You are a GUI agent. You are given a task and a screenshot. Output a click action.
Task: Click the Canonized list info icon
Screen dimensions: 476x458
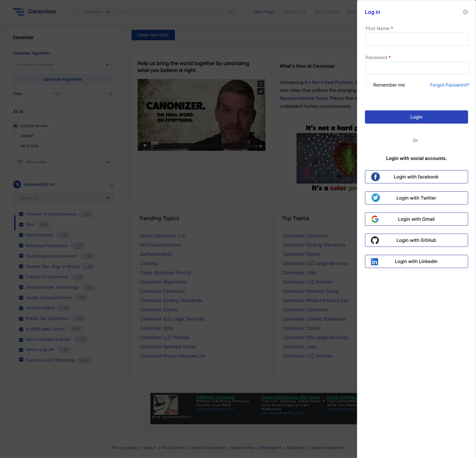pos(111,185)
